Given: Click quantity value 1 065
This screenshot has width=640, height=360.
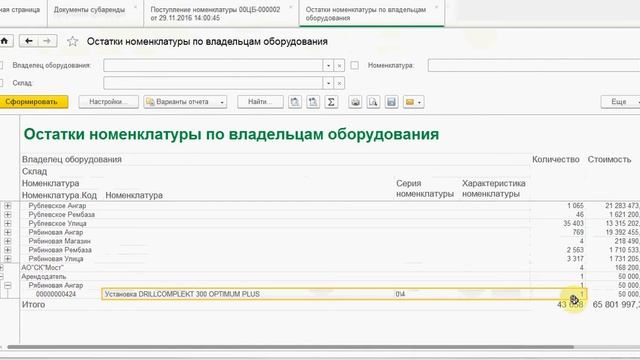Looking at the screenshot, I should click(x=575, y=206).
